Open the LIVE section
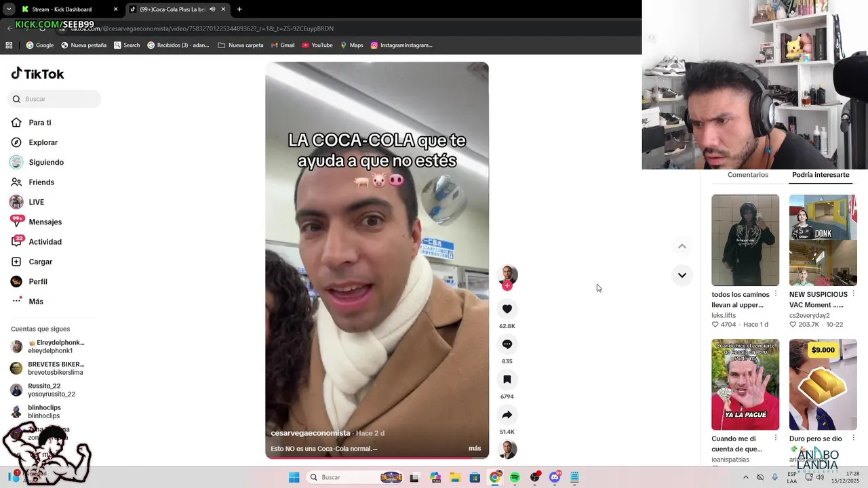This screenshot has width=868, height=488. [27, 202]
